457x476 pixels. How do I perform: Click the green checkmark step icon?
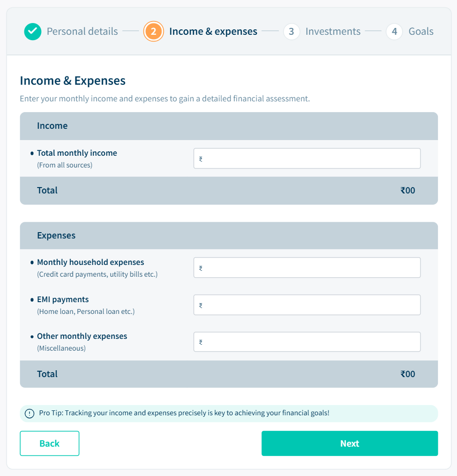click(x=33, y=32)
